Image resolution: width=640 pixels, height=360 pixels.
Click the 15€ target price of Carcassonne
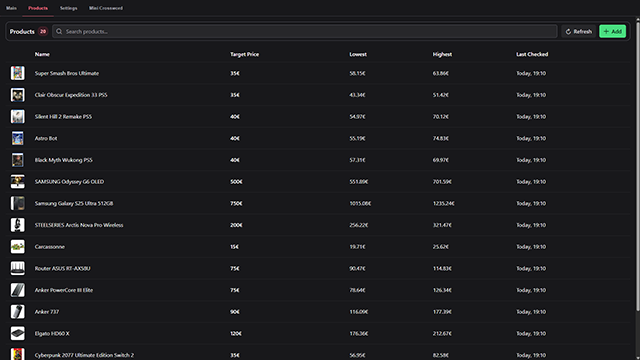pos(235,247)
